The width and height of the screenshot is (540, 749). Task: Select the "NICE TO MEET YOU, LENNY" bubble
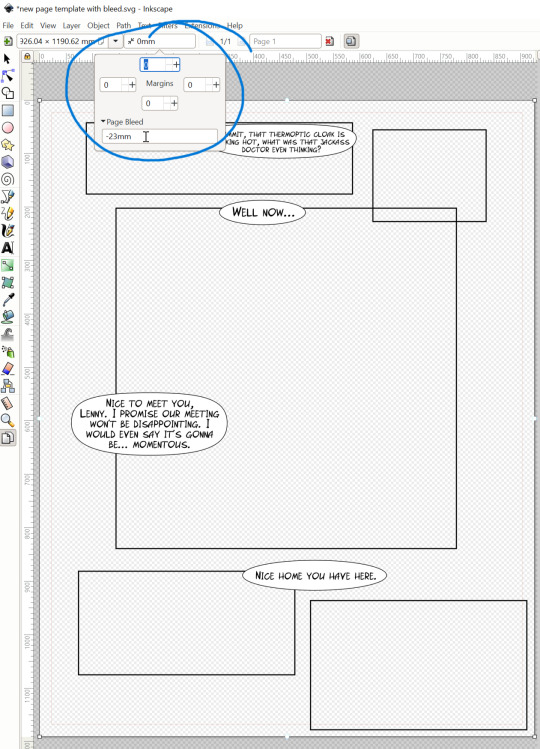(x=150, y=424)
